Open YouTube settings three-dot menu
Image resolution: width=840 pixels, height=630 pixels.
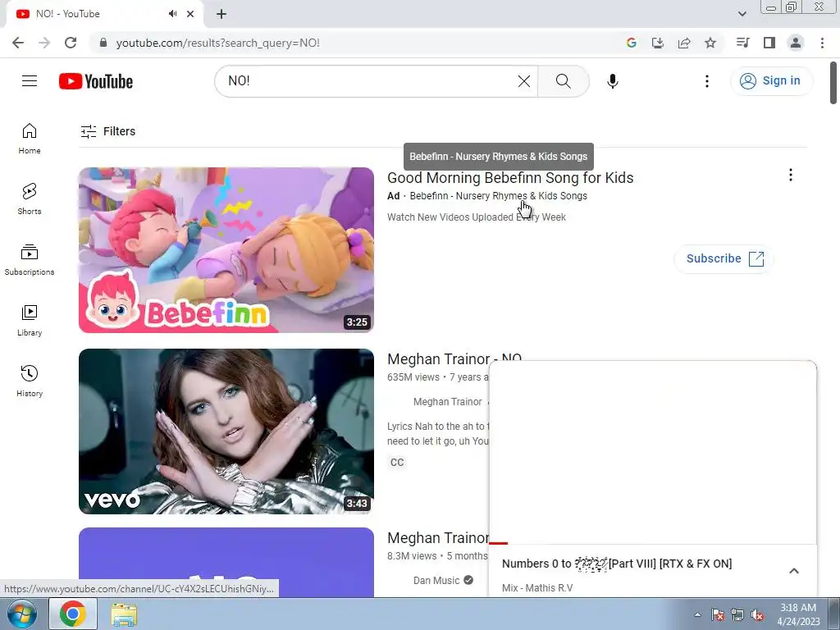pos(706,81)
